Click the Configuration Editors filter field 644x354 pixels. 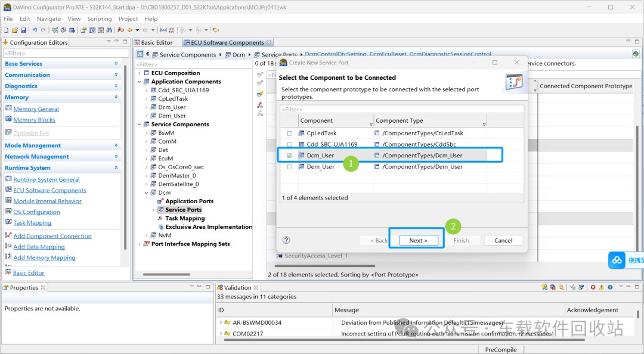(66, 54)
